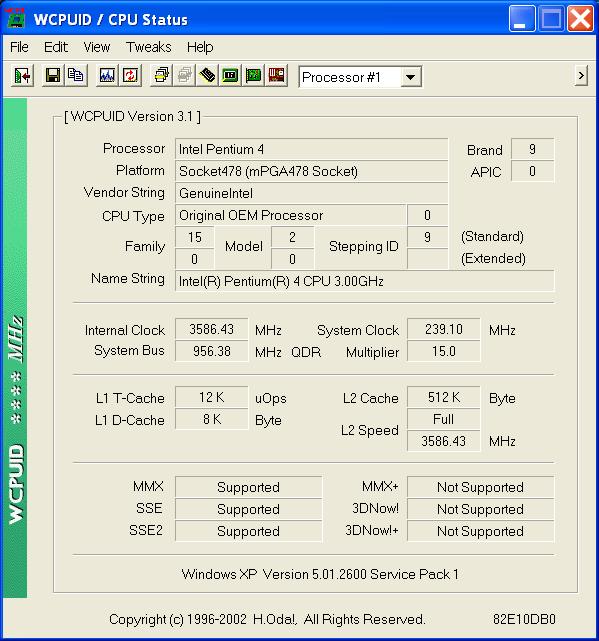Click the Internal Clock value field
599x641 pixels.
pyautogui.click(x=211, y=329)
